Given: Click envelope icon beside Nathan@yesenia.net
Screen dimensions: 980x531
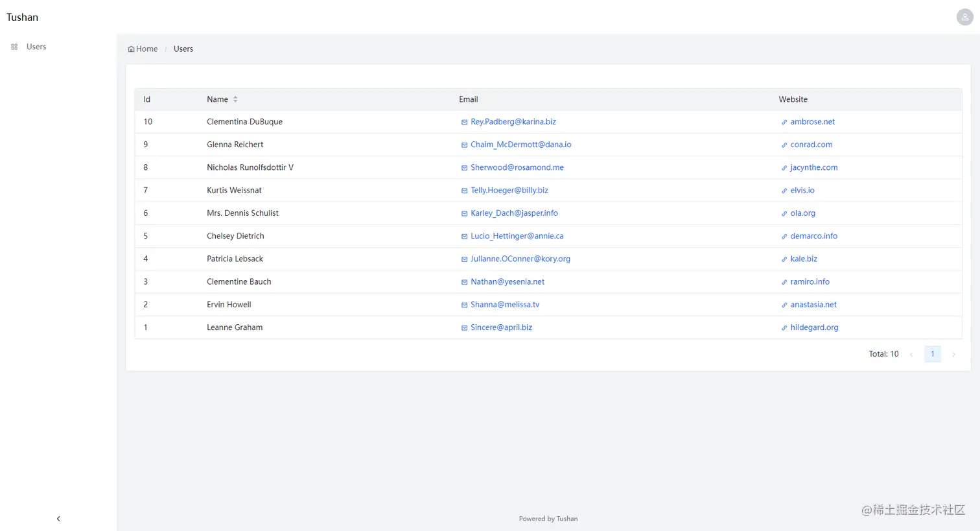Looking at the screenshot, I should tap(464, 282).
